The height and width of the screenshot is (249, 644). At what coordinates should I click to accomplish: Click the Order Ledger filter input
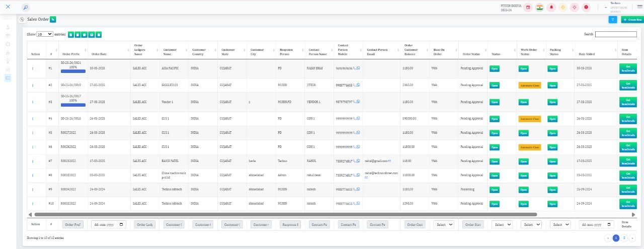coord(144,224)
